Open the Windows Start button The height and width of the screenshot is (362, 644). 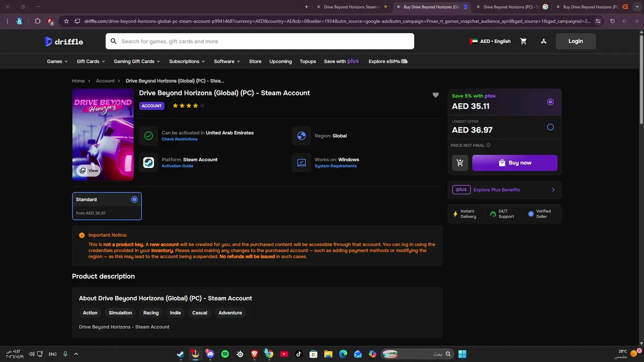[462, 354]
